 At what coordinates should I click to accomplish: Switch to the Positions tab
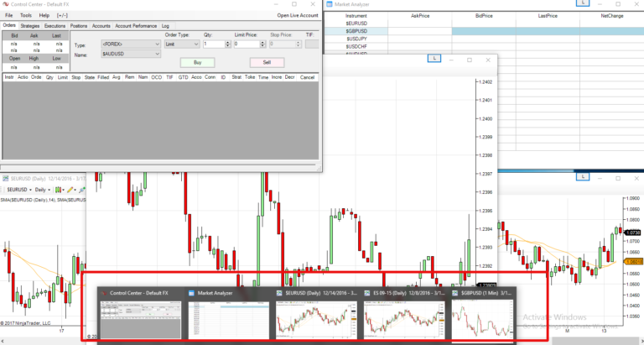point(79,26)
